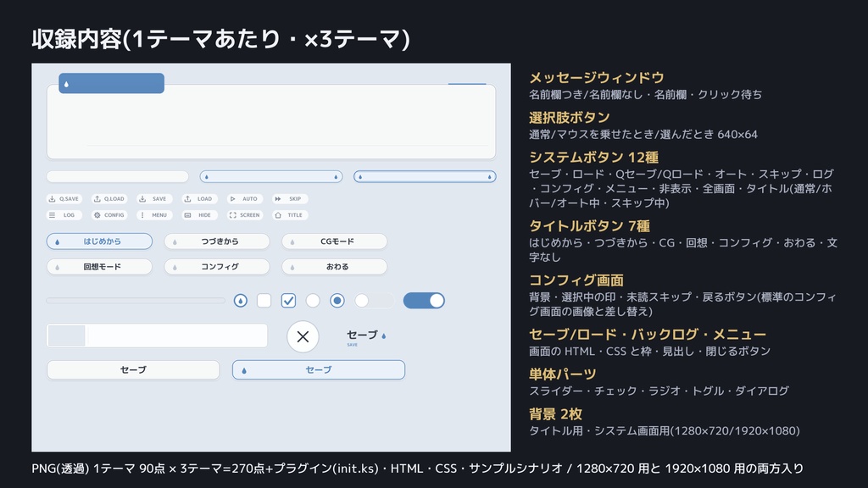Turn on the white off-state toggle
The width and height of the screenshot is (868, 488).
pyautogui.click(x=375, y=301)
